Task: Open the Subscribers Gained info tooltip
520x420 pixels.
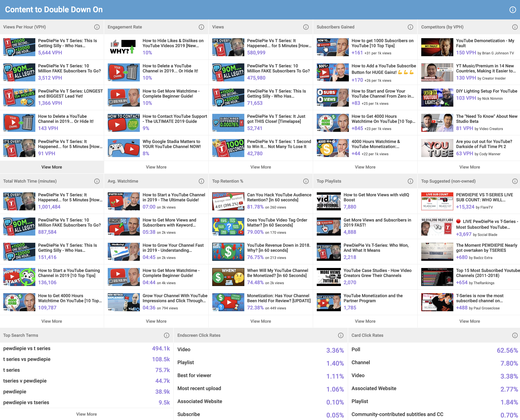Action: [x=410, y=27]
